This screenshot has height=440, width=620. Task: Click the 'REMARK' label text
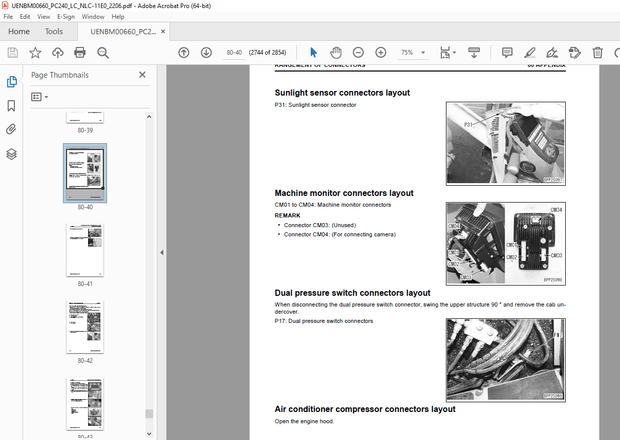pos(287,215)
